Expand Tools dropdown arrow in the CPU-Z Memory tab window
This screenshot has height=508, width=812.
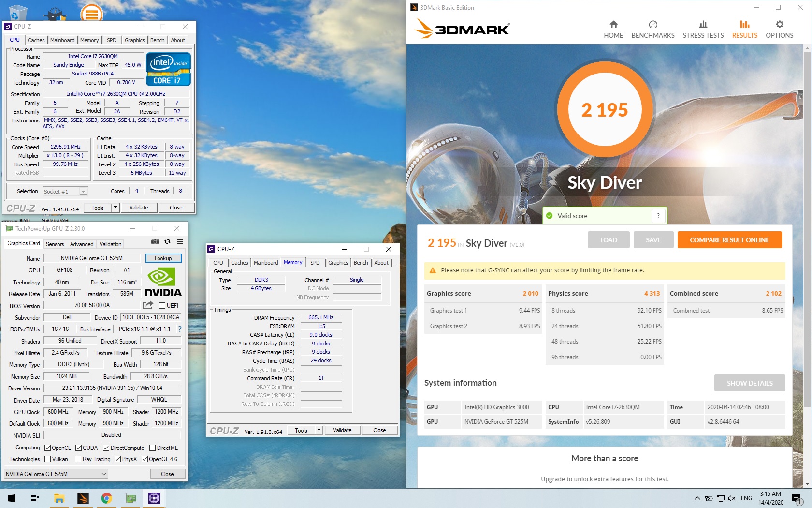[319, 430]
